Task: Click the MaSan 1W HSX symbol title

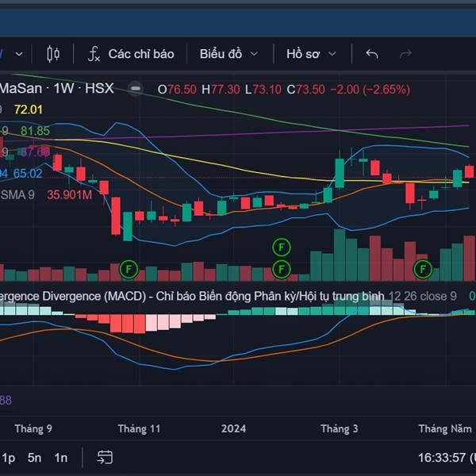Action: (57, 89)
